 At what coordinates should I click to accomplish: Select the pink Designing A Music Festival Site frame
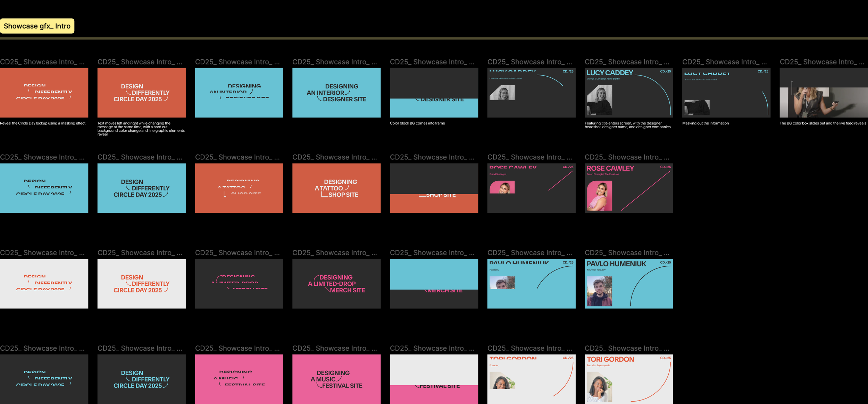pyautogui.click(x=336, y=379)
